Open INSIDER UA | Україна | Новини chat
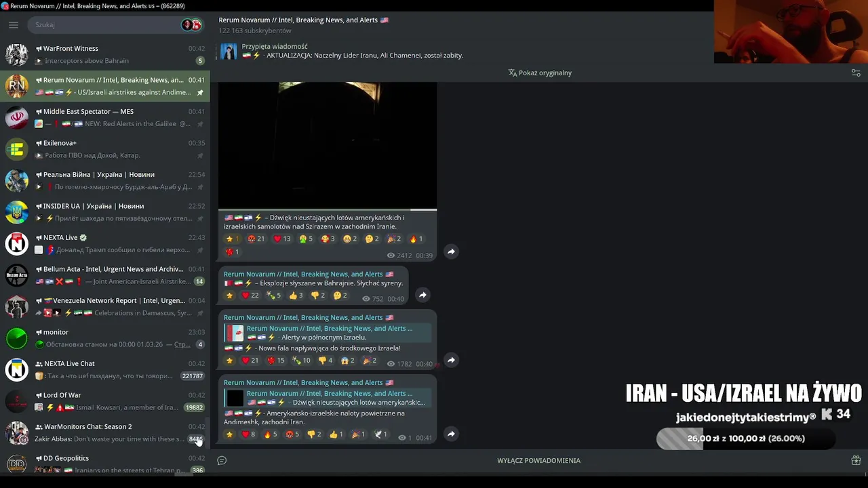 tap(105, 212)
